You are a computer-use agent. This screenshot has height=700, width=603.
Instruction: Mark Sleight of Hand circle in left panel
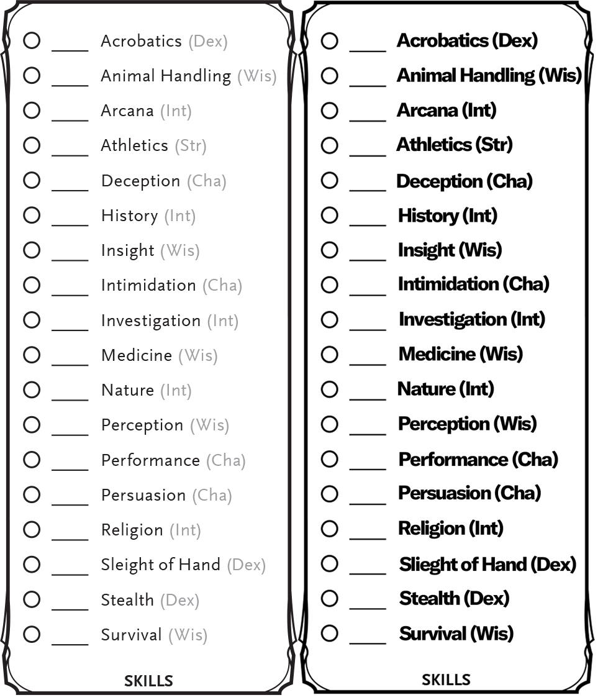(x=32, y=564)
